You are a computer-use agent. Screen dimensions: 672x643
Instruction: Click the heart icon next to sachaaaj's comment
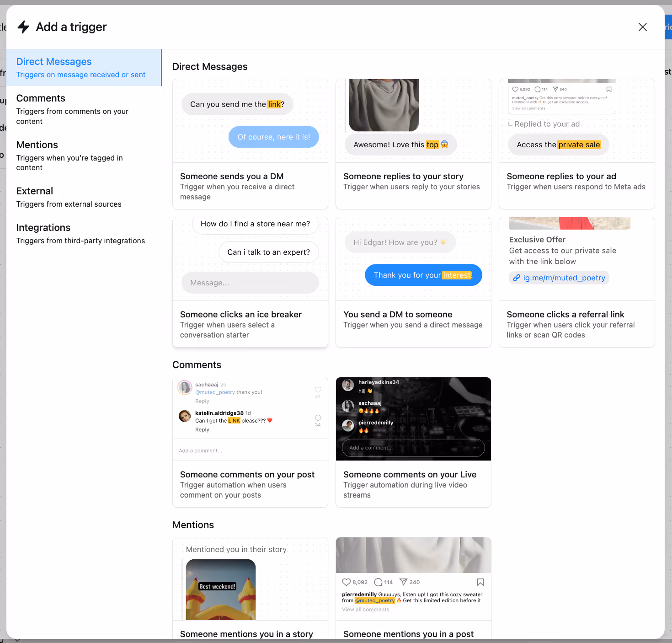(318, 390)
